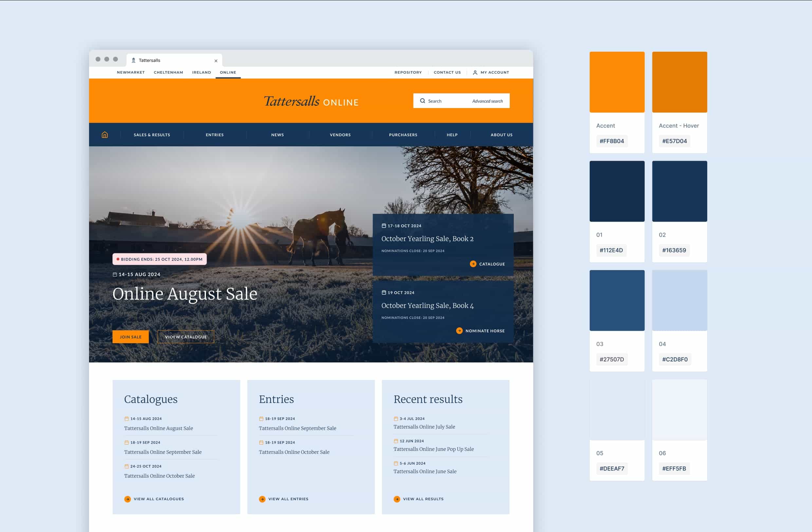
Task: Click inside the Search input field
Action: (x=447, y=101)
